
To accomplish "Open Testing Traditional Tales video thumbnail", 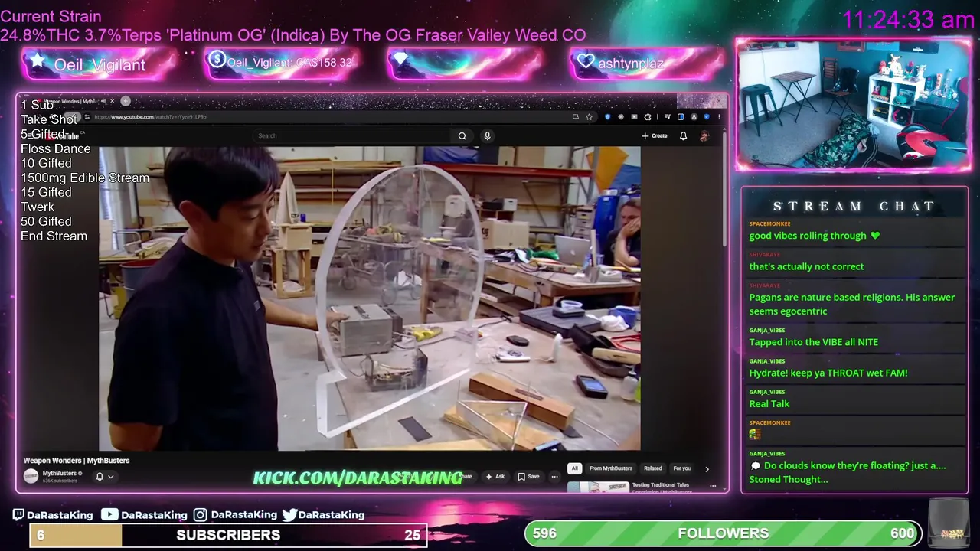I will pyautogui.click(x=597, y=487).
